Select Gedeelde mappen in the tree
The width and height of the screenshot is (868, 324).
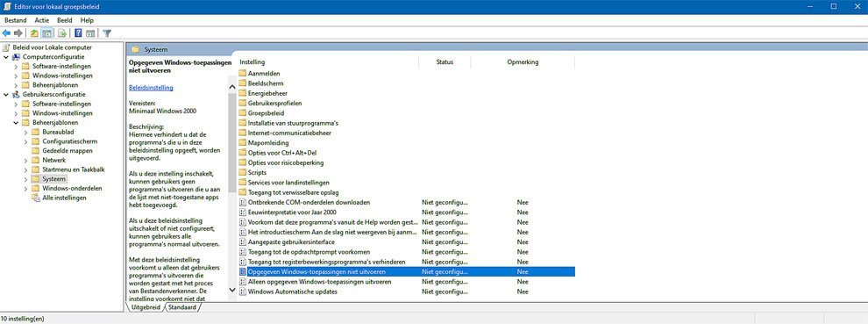[x=67, y=151]
